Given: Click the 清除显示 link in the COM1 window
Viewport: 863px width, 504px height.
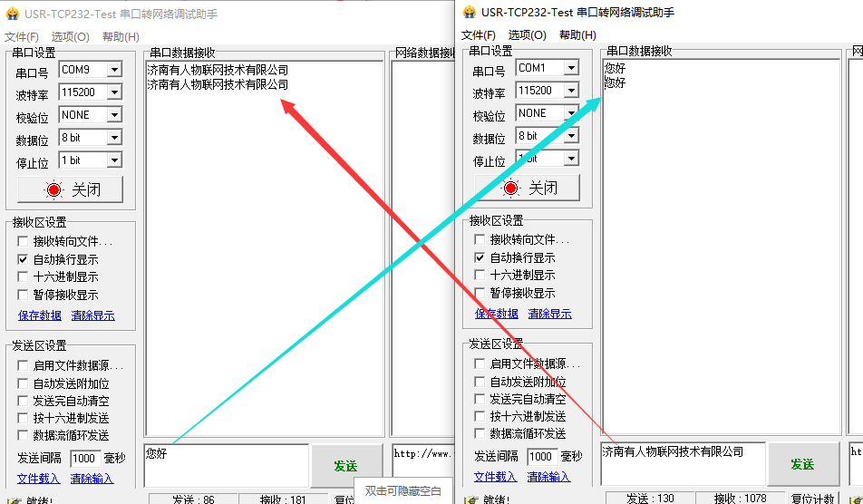Looking at the screenshot, I should click(x=549, y=314).
